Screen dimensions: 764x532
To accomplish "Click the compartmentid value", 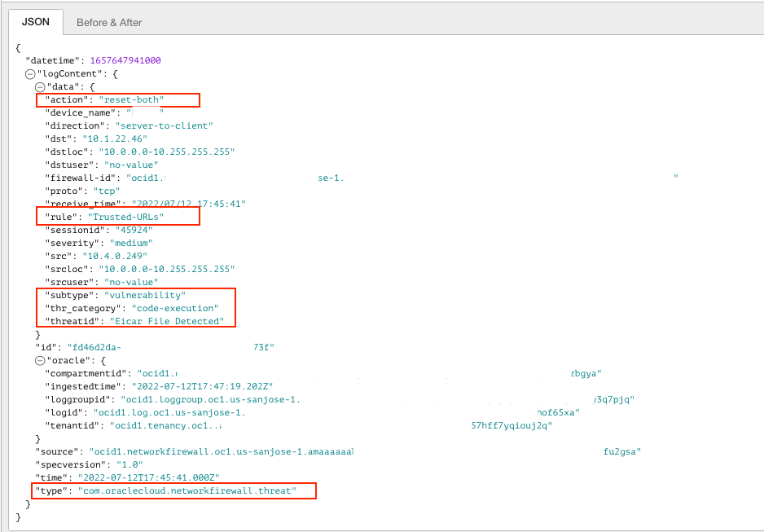I will coord(369,374).
